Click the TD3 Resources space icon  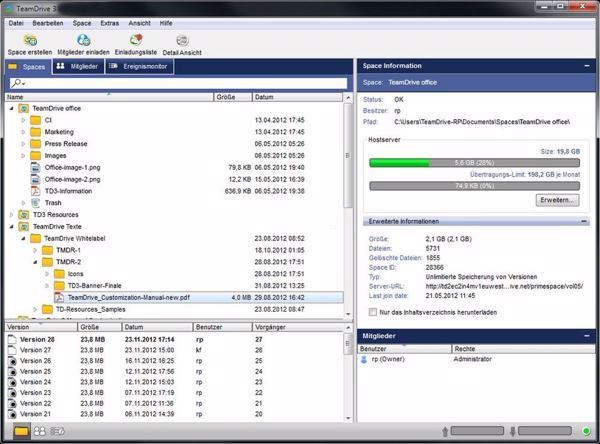point(23,215)
